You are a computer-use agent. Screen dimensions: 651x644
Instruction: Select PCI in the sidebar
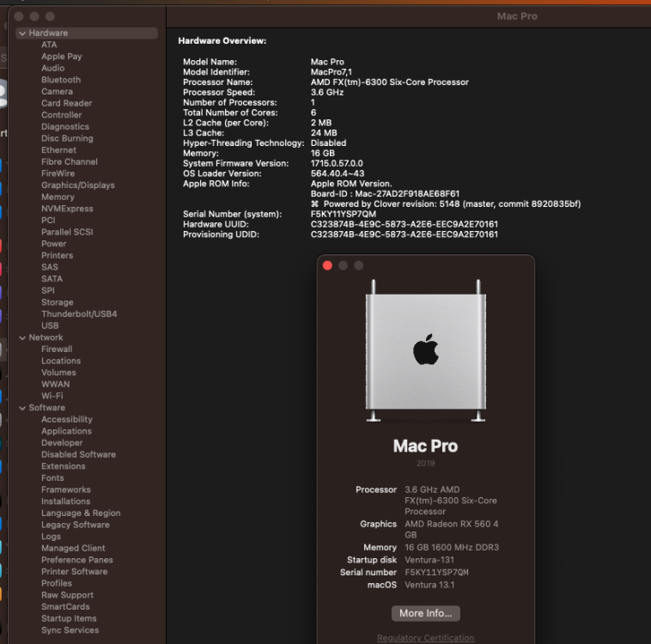point(48,220)
